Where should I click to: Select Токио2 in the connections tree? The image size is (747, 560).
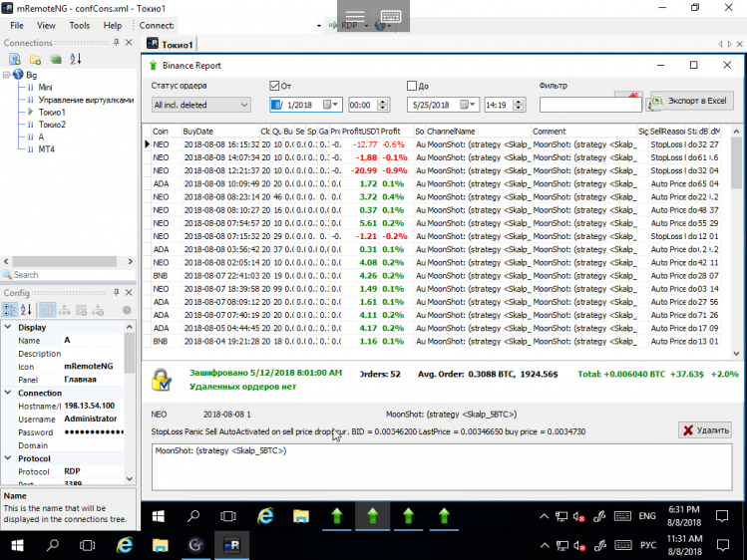click(52, 125)
